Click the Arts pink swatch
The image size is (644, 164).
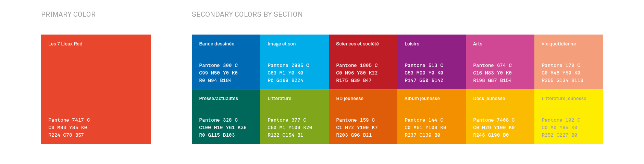pyautogui.click(x=500, y=55)
